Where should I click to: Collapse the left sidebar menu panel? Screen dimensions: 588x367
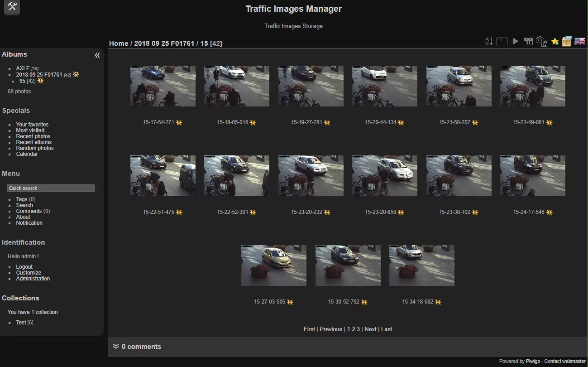point(97,55)
